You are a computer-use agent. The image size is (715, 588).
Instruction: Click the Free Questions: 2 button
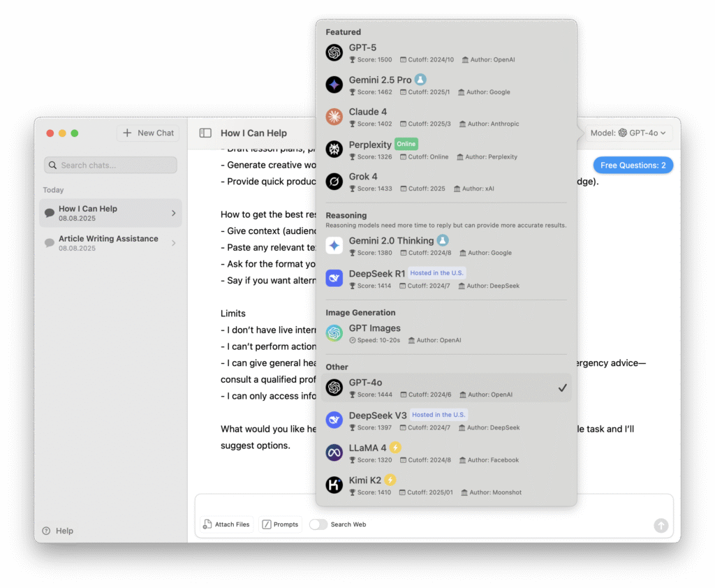[x=633, y=165]
